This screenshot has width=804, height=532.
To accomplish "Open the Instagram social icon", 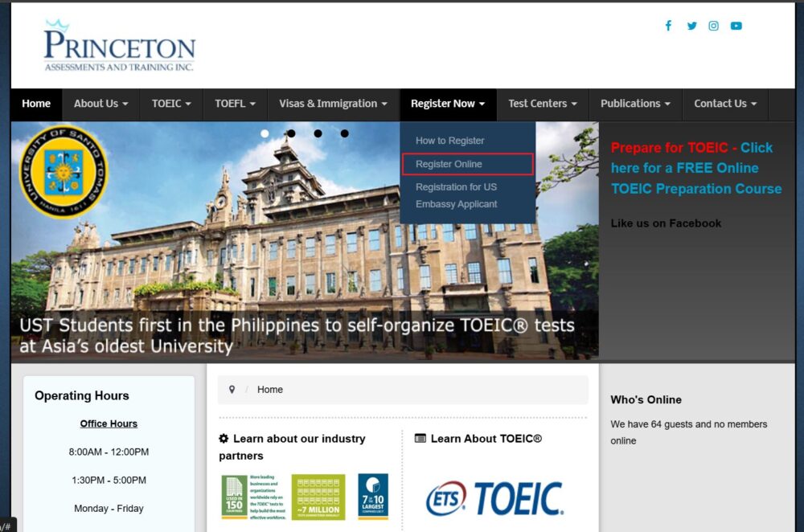I will (713, 26).
